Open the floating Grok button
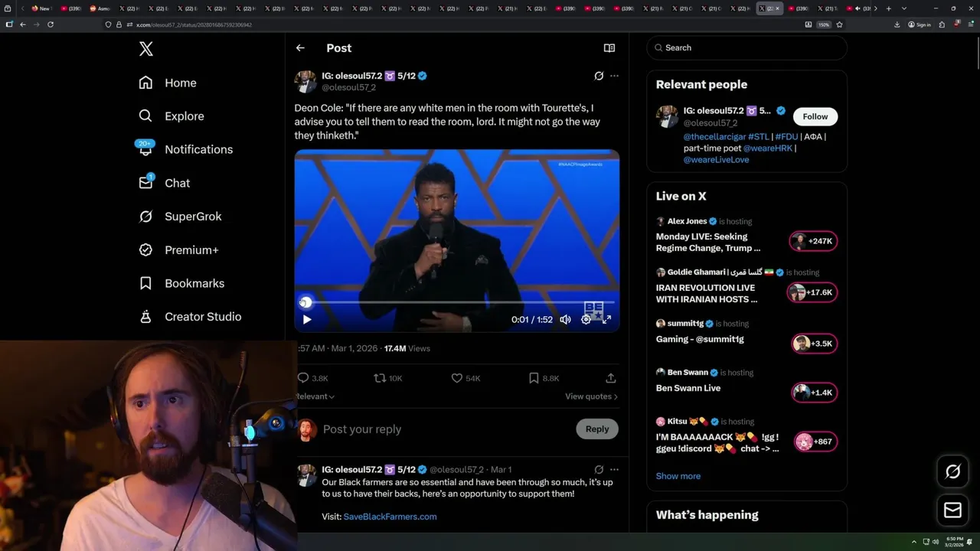Screen dimensions: 980x551 953,472
